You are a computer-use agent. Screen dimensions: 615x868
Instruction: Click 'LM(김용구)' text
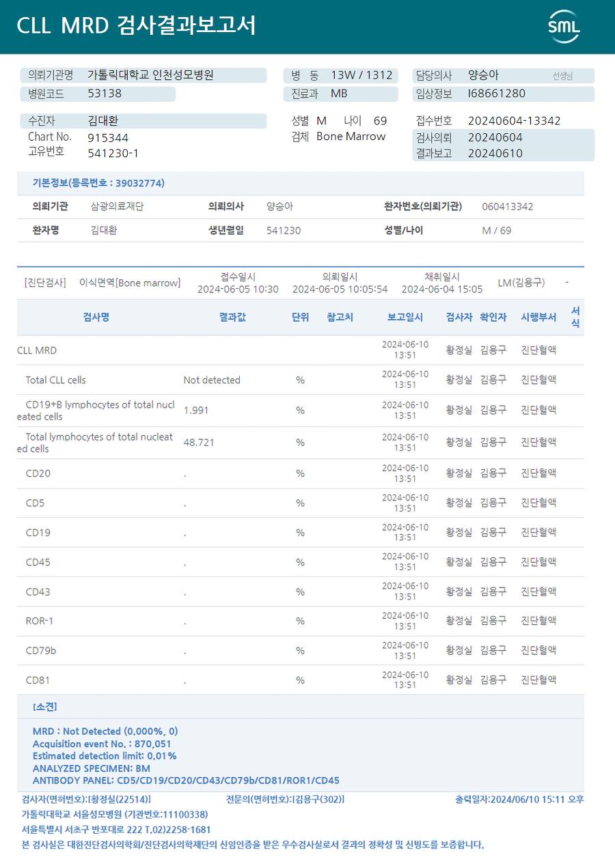521,282
